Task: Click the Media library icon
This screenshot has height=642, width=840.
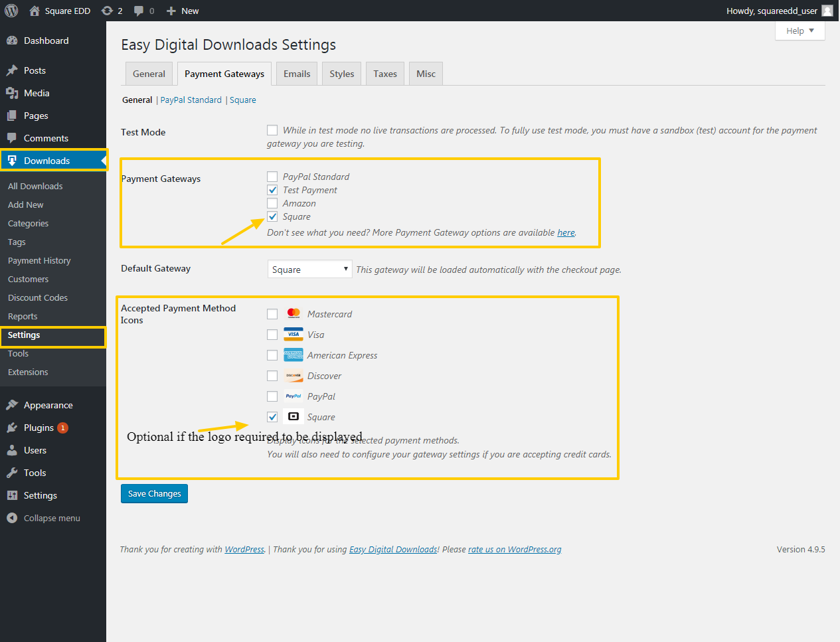Action: click(12, 93)
